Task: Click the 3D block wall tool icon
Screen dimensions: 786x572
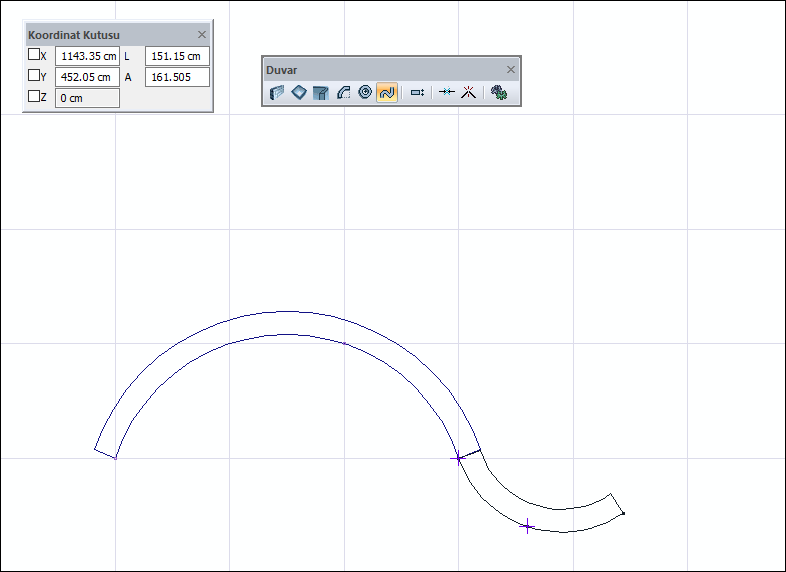Action: (x=321, y=92)
